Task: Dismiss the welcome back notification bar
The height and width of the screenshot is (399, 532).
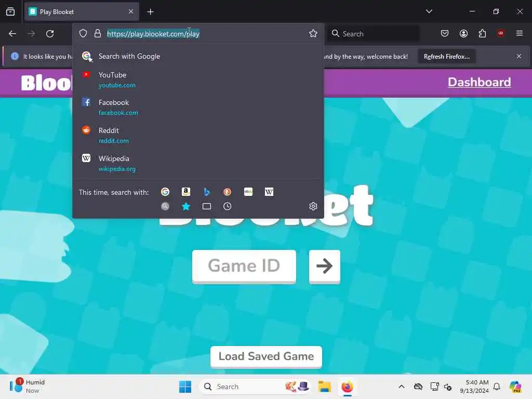Action: (519, 56)
